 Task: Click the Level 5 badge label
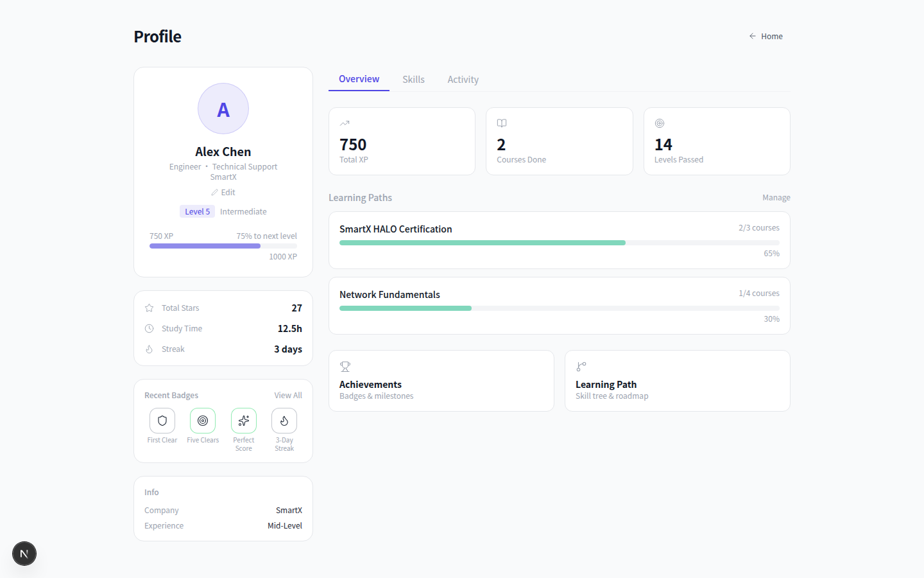click(x=197, y=212)
